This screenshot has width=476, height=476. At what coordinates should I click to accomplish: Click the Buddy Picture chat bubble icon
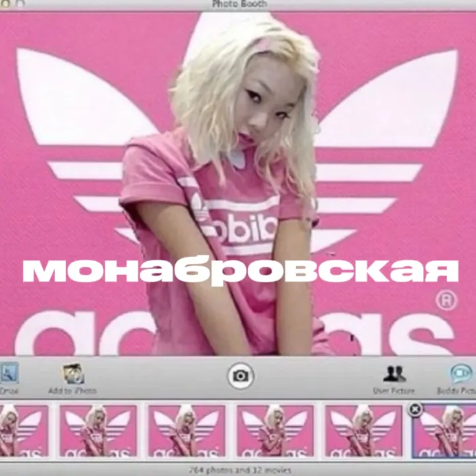(x=462, y=374)
